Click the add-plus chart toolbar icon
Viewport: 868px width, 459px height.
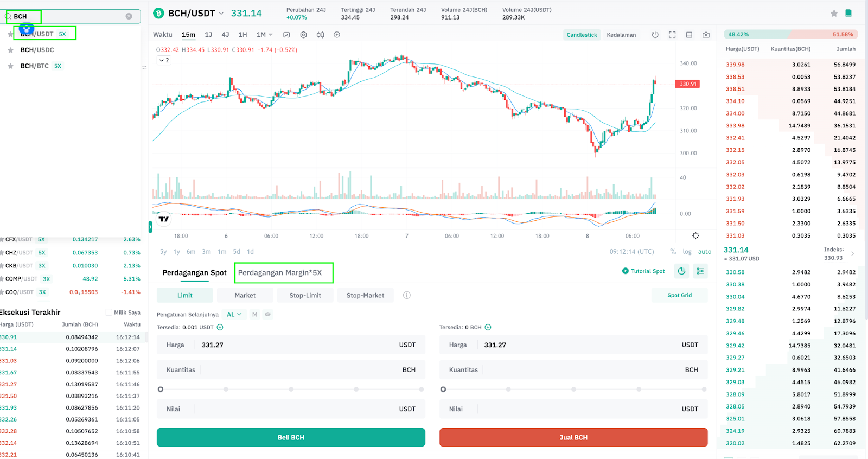(x=337, y=35)
